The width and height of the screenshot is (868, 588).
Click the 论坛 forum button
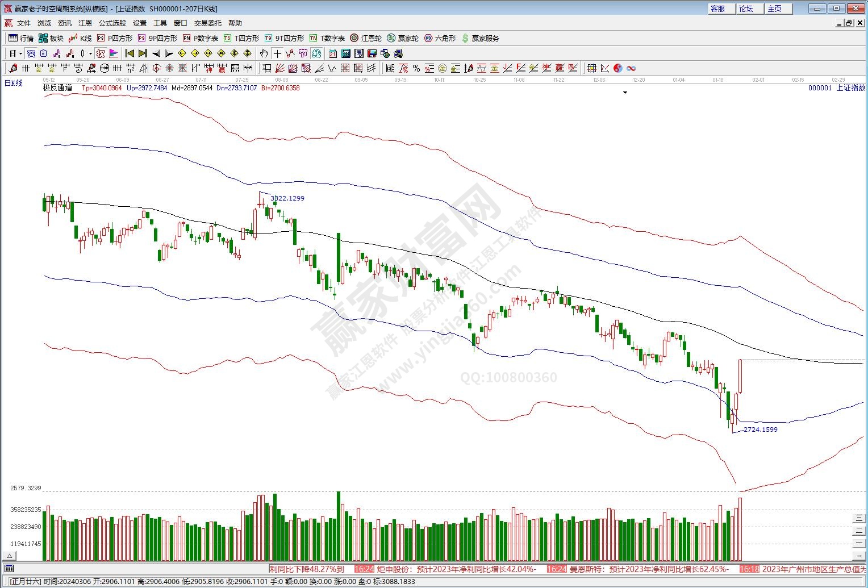pos(748,9)
